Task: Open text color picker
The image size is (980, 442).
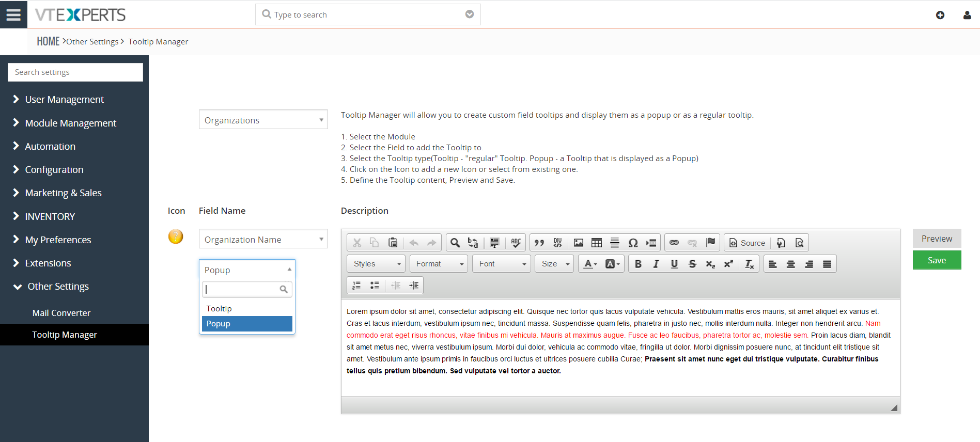Action: [x=590, y=264]
